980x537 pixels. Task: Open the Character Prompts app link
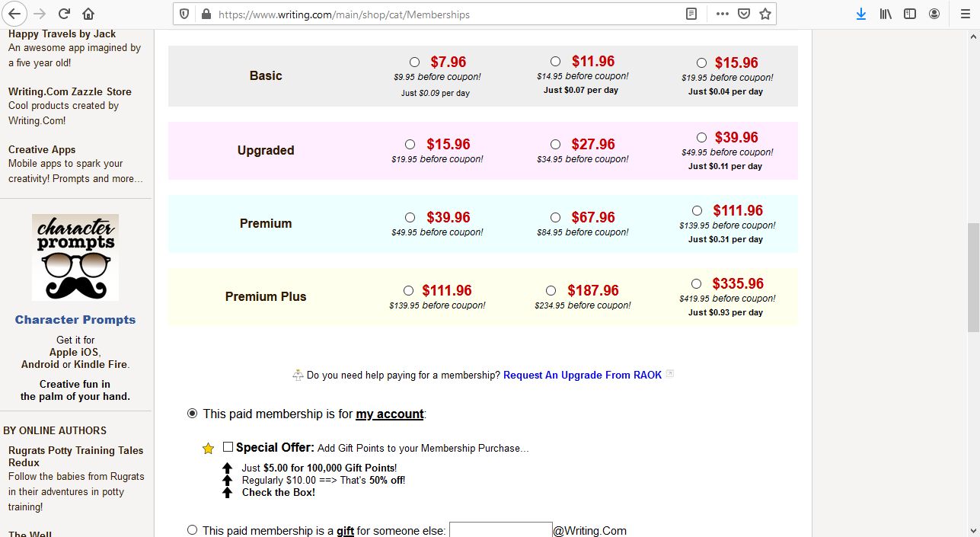(75, 320)
